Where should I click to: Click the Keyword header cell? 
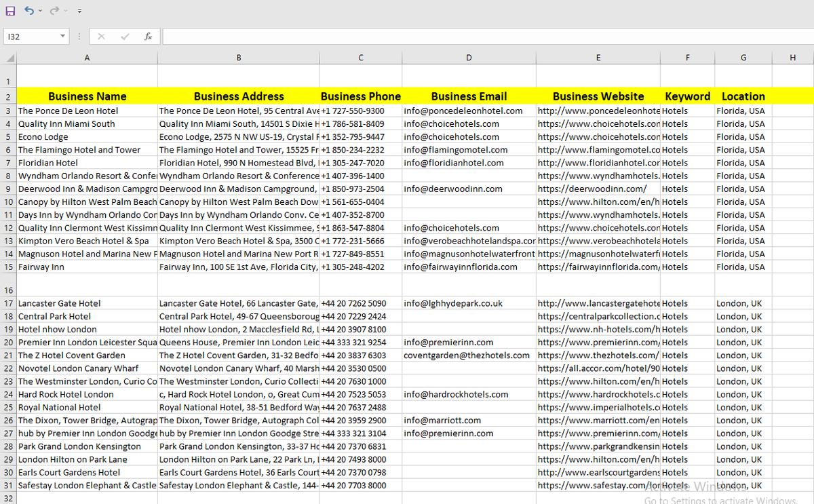[x=687, y=96]
